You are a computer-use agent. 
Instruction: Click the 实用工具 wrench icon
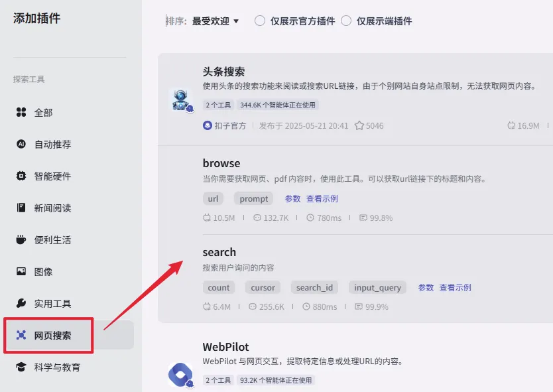point(21,303)
